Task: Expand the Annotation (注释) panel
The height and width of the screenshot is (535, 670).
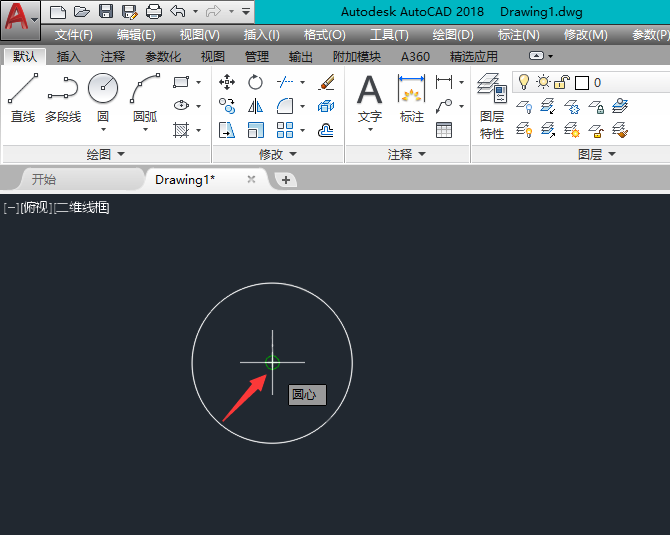Action: tap(407, 154)
